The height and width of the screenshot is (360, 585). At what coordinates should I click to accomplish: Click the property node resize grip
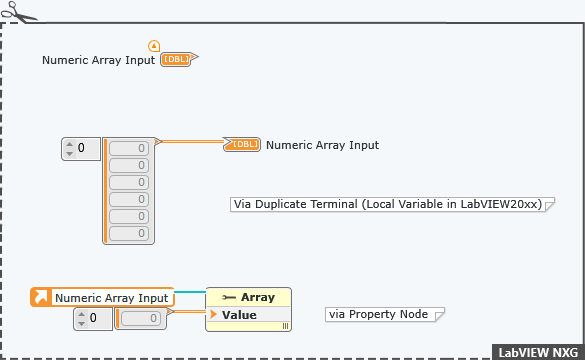(285, 326)
